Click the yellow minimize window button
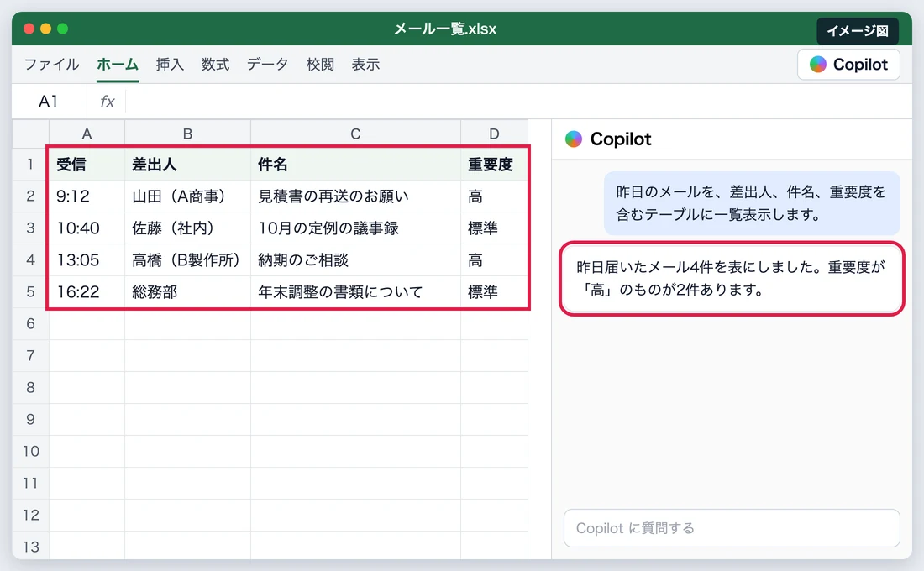Image resolution: width=924 pixels, height=571 pixels. point(45,29)
